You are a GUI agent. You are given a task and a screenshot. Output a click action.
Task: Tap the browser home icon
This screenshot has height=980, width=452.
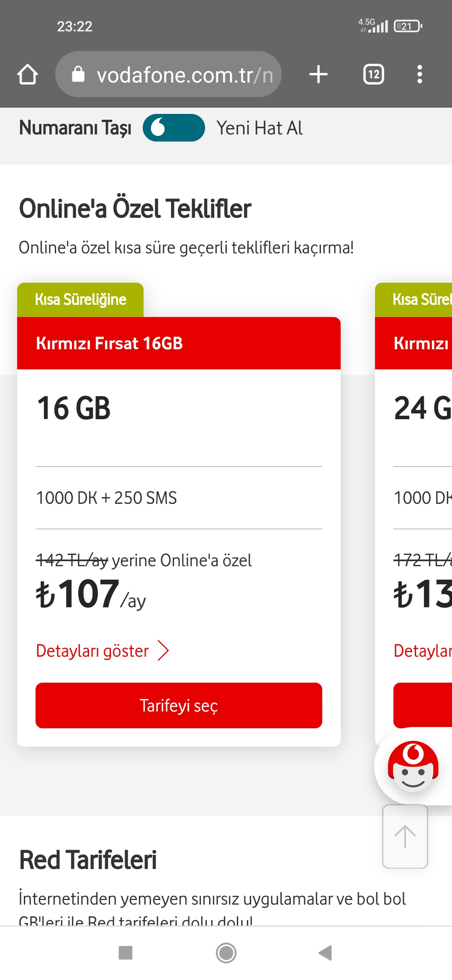[x=28, y=75]
